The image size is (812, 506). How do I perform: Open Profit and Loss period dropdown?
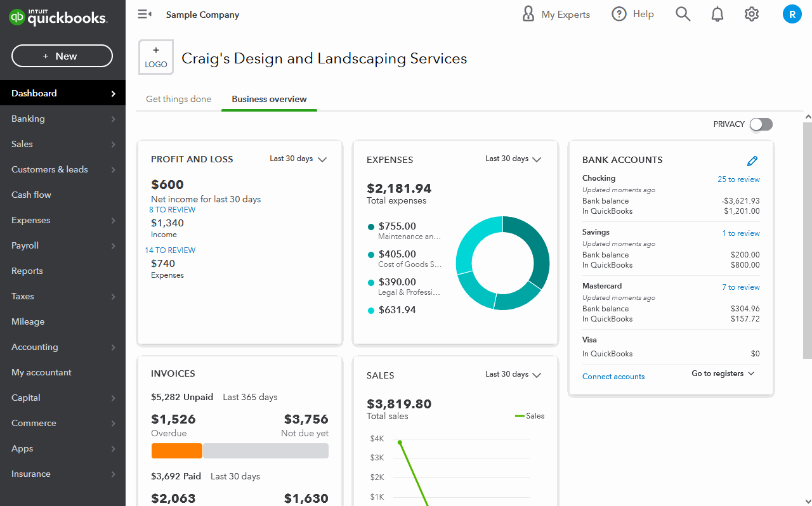point(298,159)
